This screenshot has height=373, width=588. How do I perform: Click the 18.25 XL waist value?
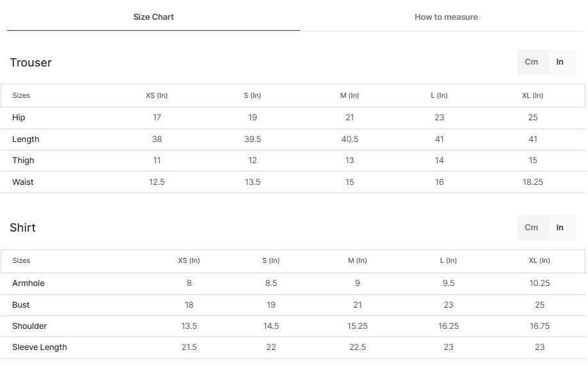(x=532, y=182)
